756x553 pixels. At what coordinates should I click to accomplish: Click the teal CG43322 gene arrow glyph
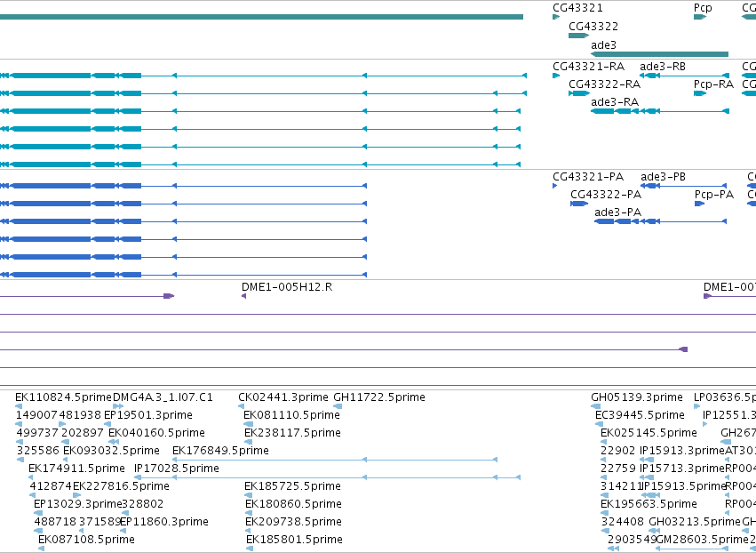[578, 36]
